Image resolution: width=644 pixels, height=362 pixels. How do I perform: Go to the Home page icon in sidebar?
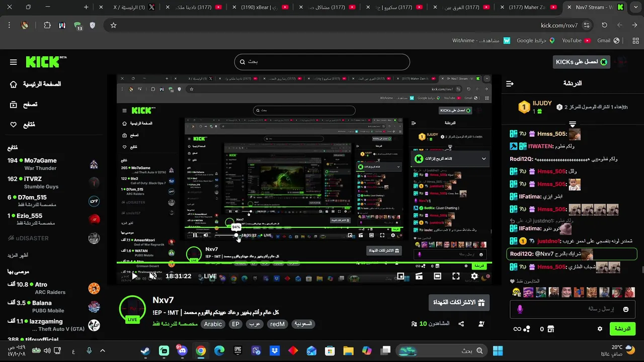pyautogui.click(x=14, y=84)
